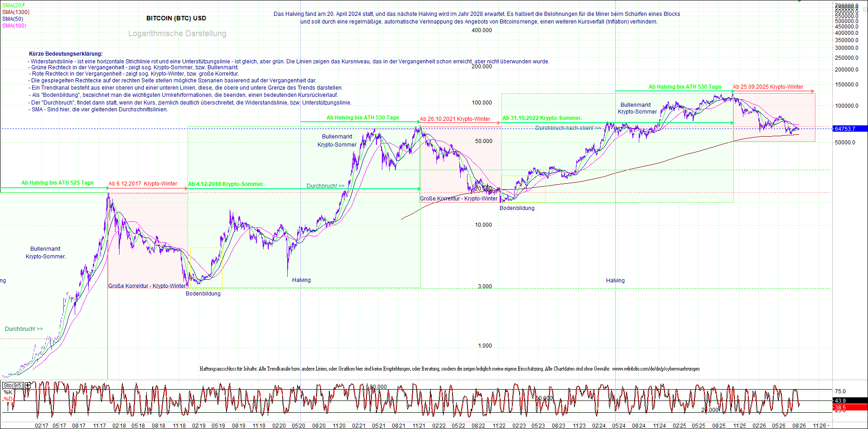Click the %K value tag 43.9
Image resolution: width=868 pixels, height=429 pixels.
point(849,400)
